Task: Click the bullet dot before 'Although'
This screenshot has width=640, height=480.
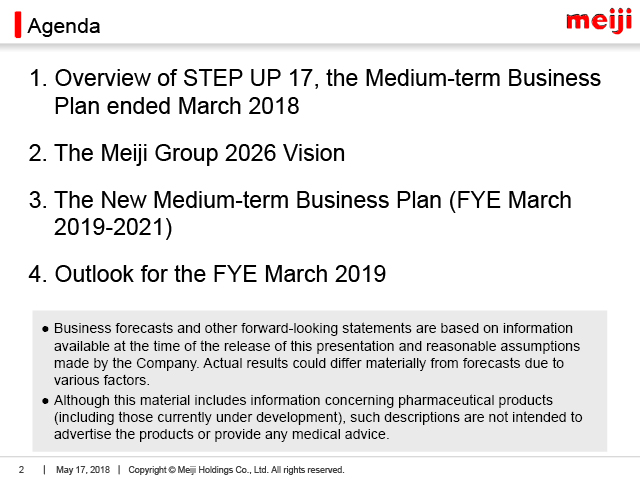Action: pos(45,401)
